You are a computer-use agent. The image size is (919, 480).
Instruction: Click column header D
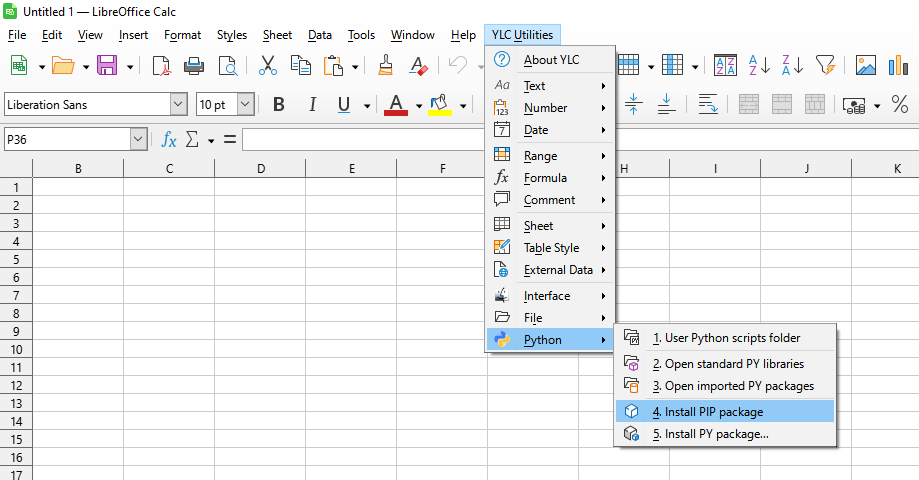pyautogui.click(x=260, y=169)
